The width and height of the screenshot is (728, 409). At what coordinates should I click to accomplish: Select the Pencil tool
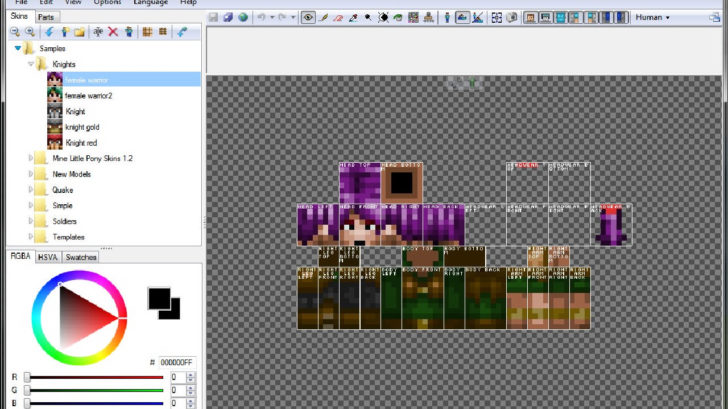click(324, 18)
